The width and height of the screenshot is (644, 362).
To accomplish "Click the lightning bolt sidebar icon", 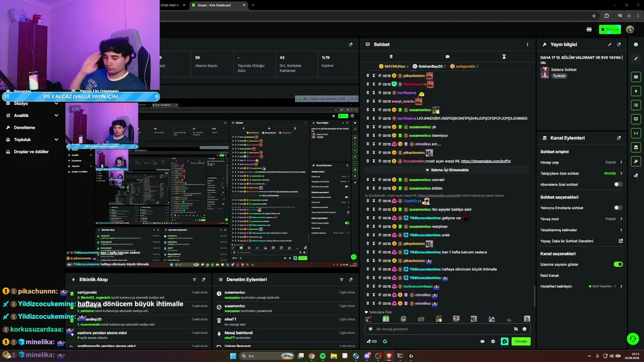I will [x=636, y=91].
